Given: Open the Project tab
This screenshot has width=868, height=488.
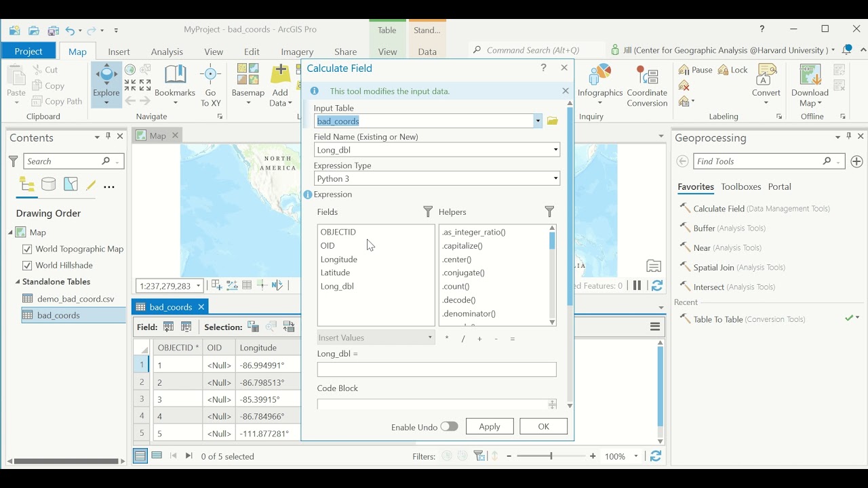Looking at the screenshot, I should click(x=28, y=51).
